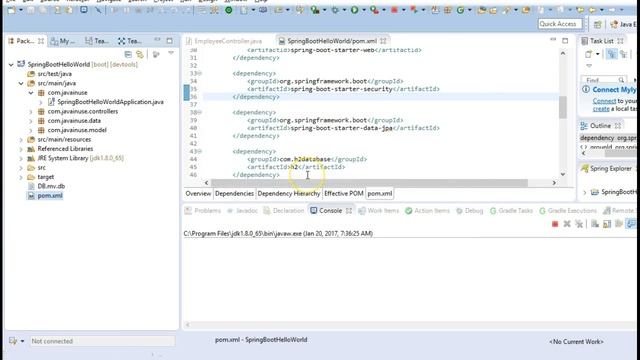
Task: Click the New file wizard toolbar icon
Action: point(11,10)
